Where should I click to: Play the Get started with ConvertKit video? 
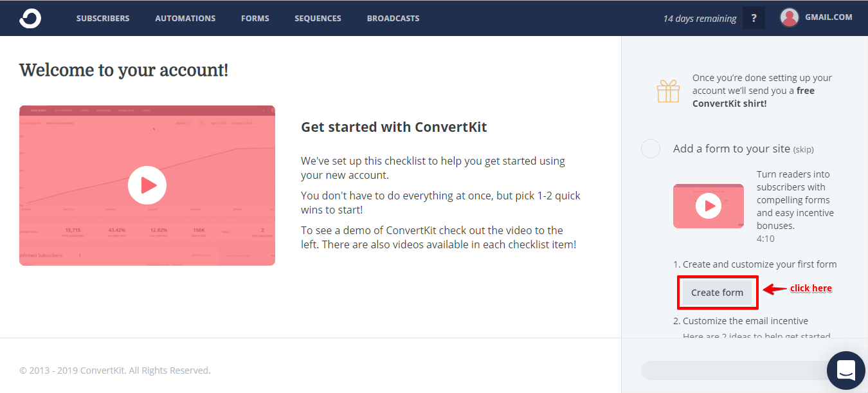(x=147, y=185)
